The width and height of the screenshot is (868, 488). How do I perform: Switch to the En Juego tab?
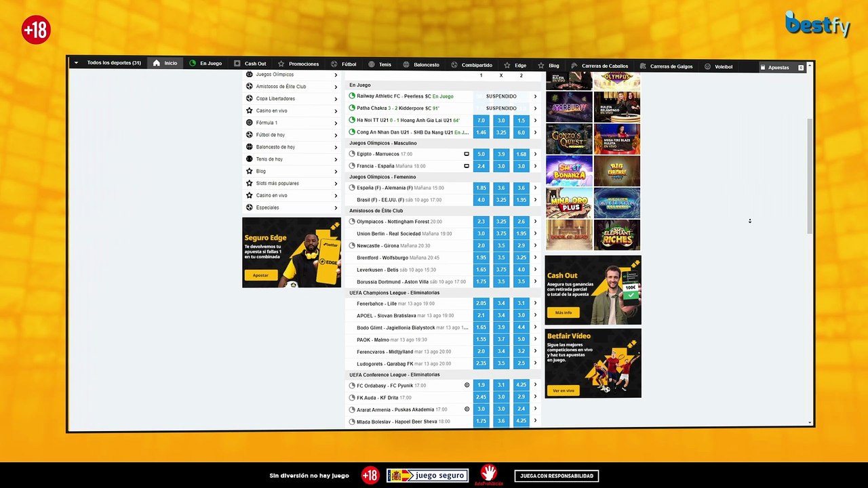coord(206,64)
